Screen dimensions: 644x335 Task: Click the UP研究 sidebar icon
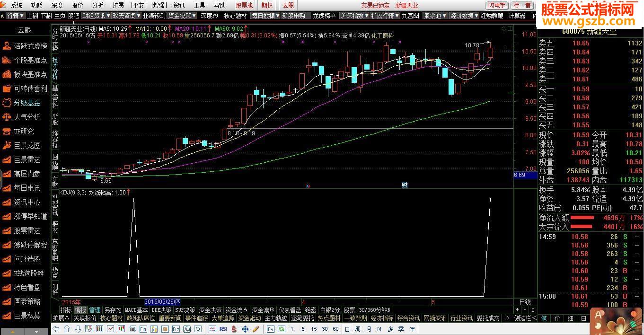(x=7, y=131)
